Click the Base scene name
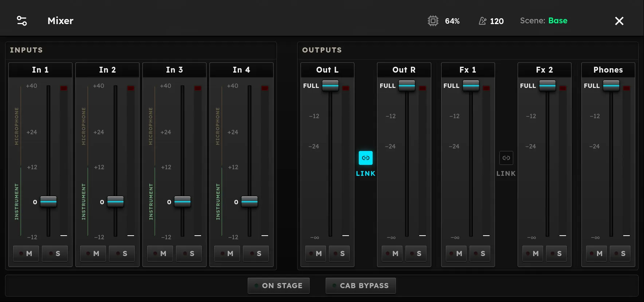This screenshot has height=302, width=644. pyautogui.click(x=558, y=21)
